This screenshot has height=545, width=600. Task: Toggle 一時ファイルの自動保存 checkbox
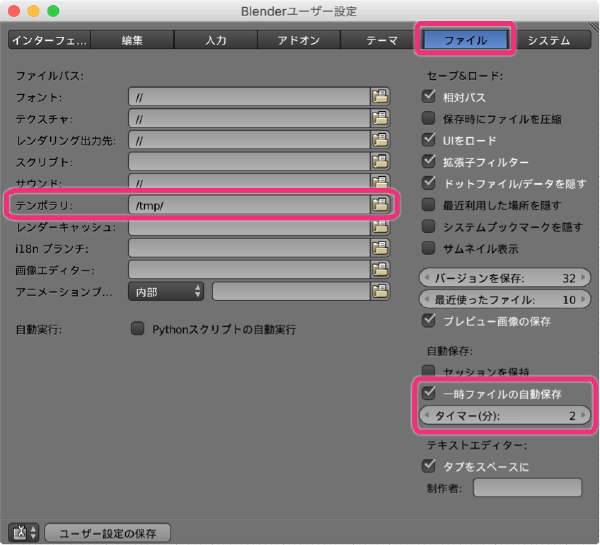(429, 393)
